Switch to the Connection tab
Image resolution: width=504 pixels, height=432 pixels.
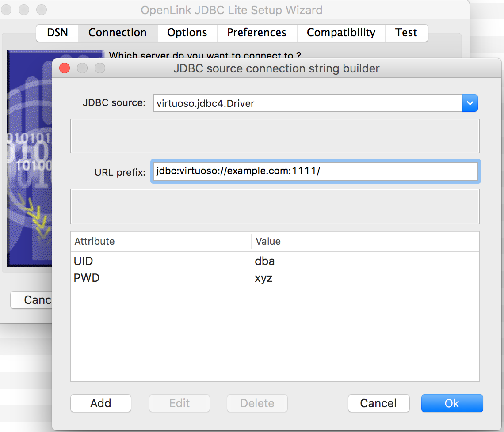pyautogui.click(x=117, y=33)
